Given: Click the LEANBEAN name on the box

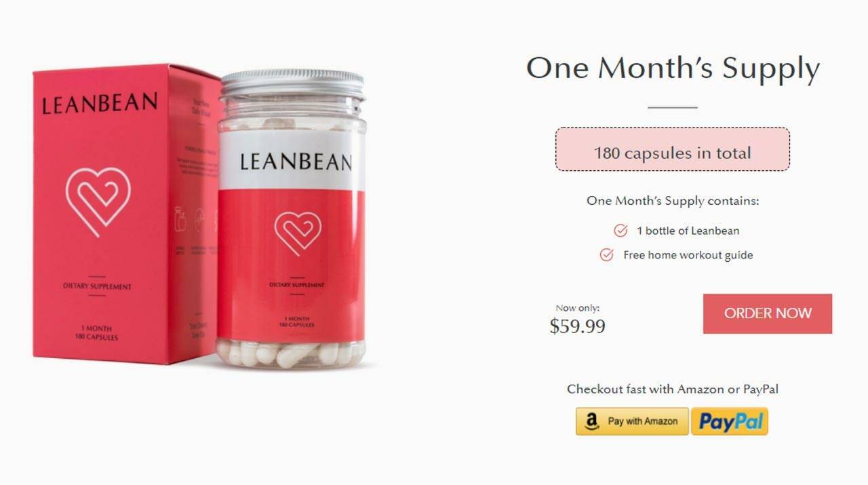Looking at the screenshot, I should 99,104.
